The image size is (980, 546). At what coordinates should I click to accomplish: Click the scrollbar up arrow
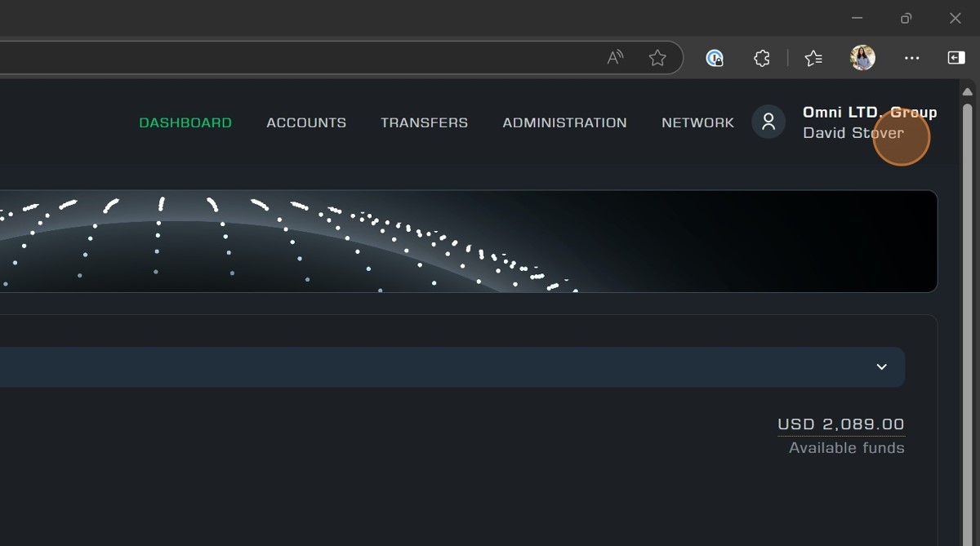tap(968, 91)
